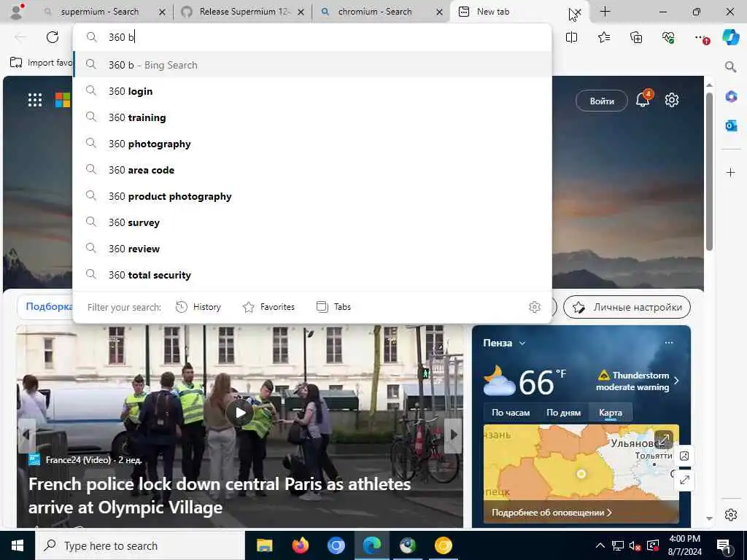Open the Outlook sidebar icon
The image size is (747, 560).
point(731,125)
